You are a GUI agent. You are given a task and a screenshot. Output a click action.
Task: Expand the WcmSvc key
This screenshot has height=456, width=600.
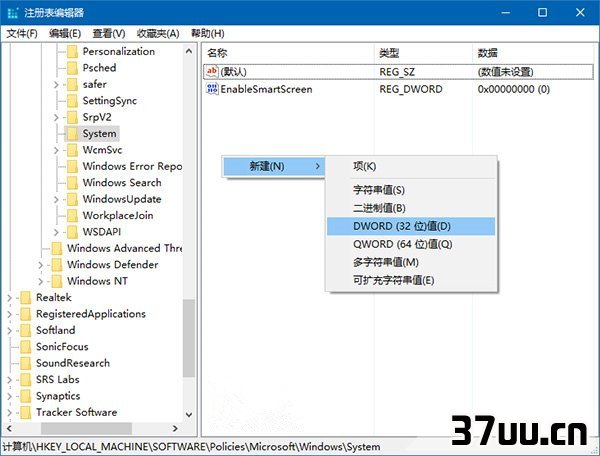click(x=56, y=150)
